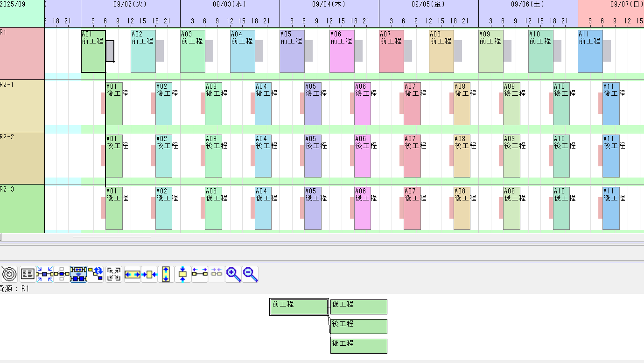Click the zoom in magnifier icon
The height and width of the screenshot is (363, 644).
[x=233, y=274]
